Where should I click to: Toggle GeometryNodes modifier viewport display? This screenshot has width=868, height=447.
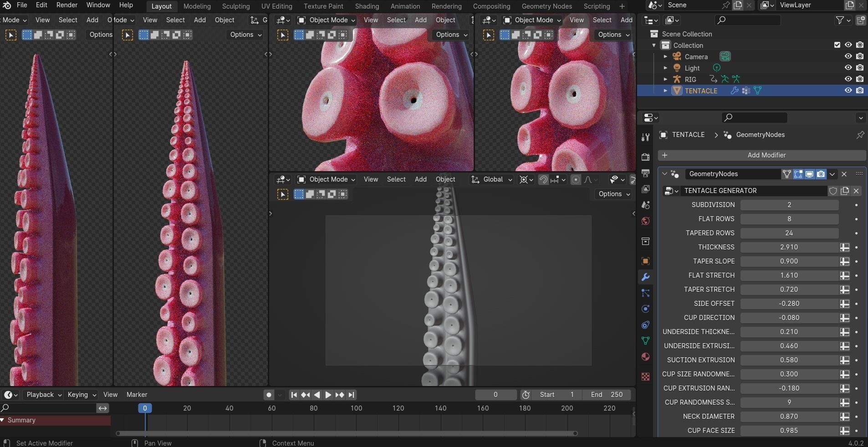809,174
